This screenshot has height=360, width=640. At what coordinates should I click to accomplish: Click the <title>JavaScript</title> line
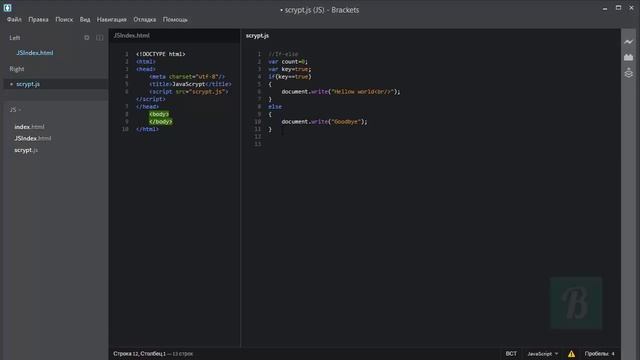coord(190,84)
